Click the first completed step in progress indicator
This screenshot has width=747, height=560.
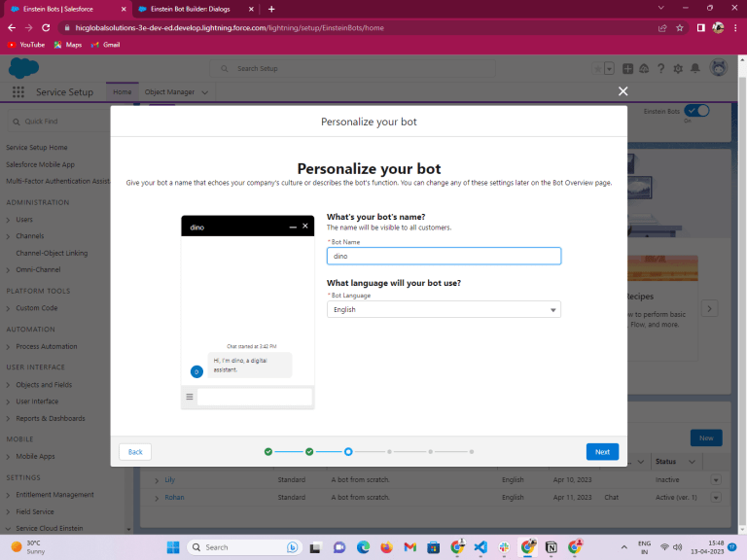268,451
